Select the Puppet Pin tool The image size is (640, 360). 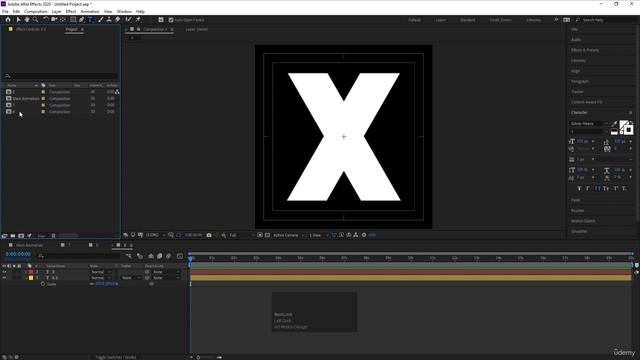(x=138, y=20)
